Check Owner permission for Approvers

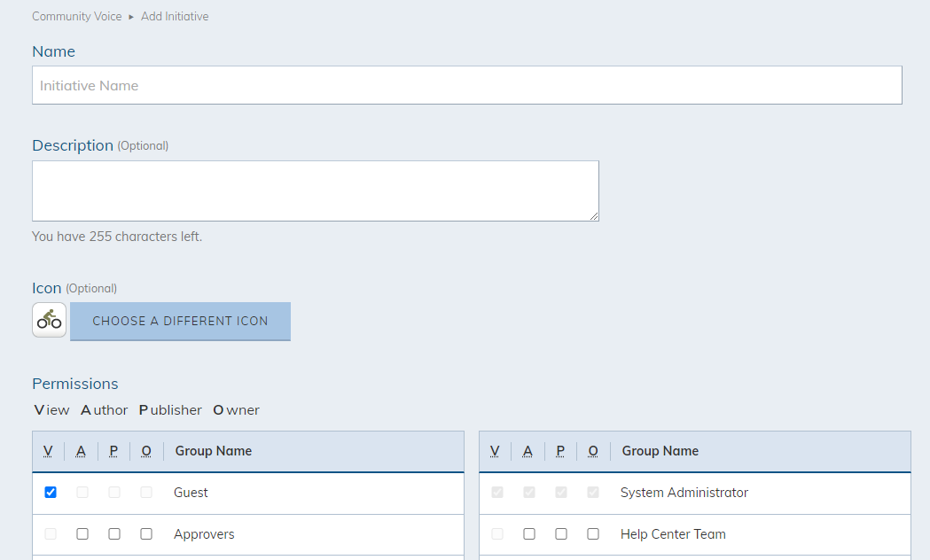(146, 534)
